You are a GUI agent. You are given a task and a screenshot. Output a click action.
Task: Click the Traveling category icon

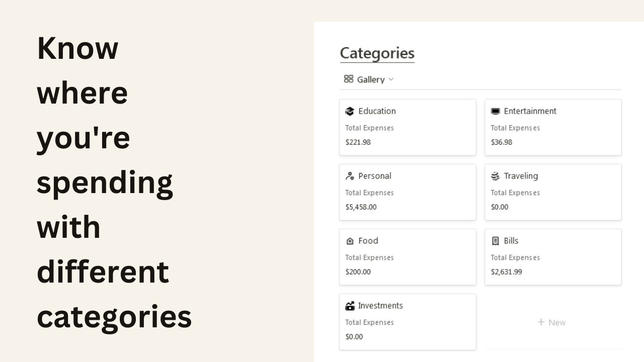[495, 176]
